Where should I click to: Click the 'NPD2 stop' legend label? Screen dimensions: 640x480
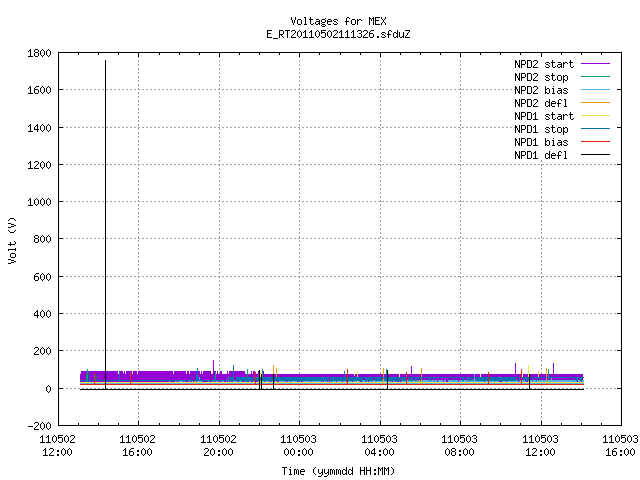[541, 77]
